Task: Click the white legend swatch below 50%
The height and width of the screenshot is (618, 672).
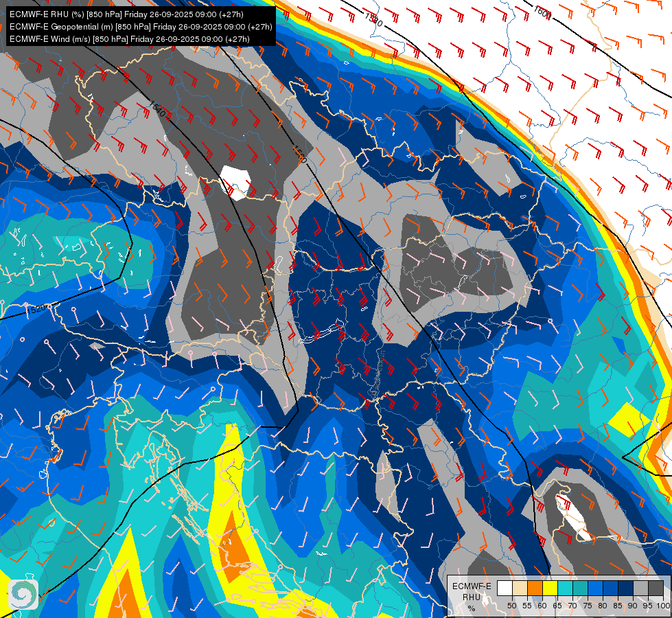Action: point(505,588)
